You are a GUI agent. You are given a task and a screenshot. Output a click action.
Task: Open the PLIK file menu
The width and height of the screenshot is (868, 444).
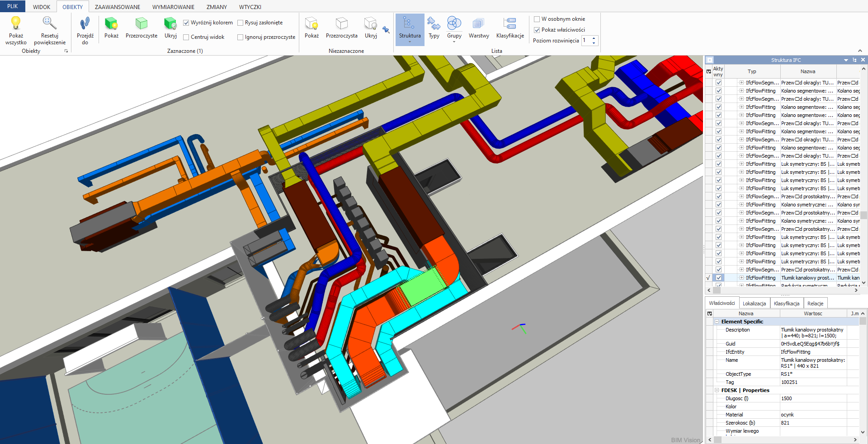pyautogui.click(x=13, y=6)
